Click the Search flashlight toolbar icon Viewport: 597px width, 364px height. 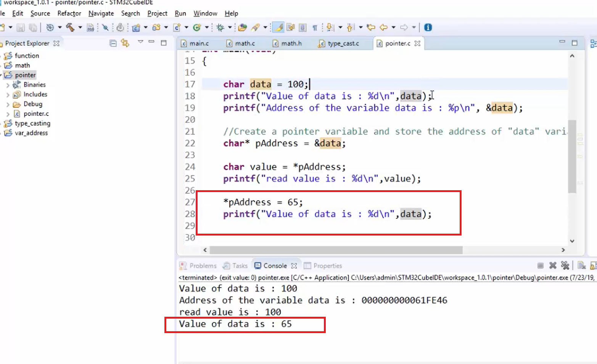(x=256, y=27)
